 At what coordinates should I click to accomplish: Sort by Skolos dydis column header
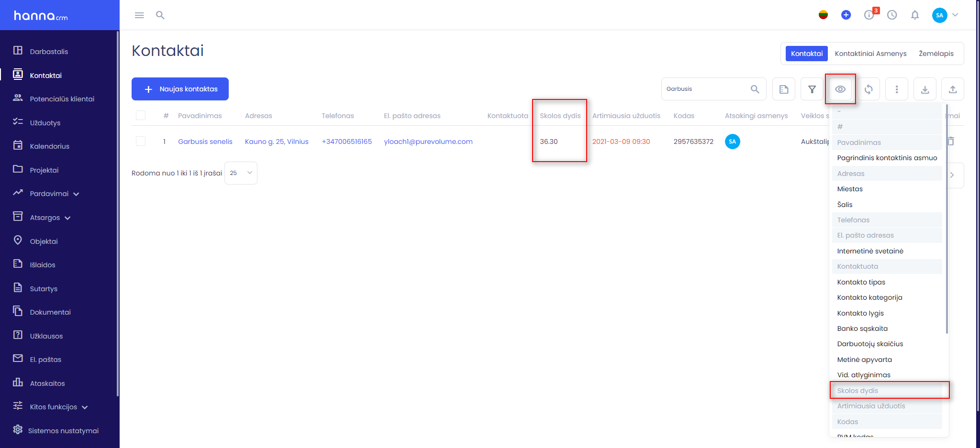tap(560, 116)
